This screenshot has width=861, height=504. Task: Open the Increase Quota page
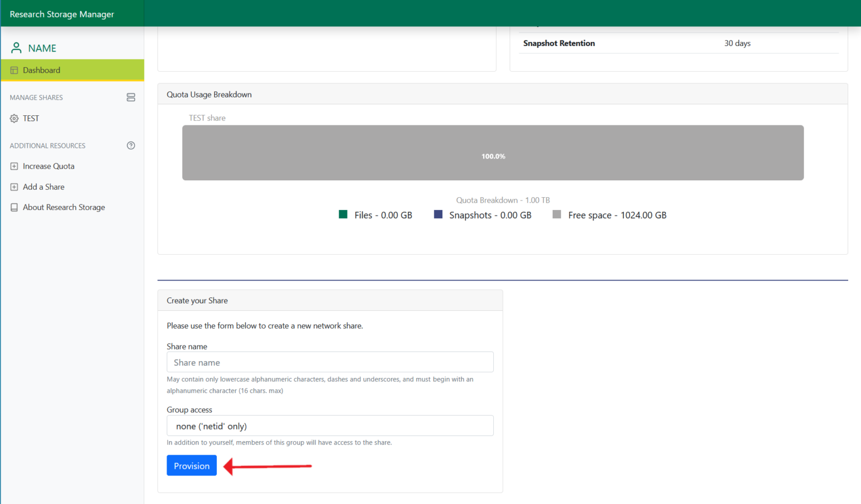coord(48,166)
